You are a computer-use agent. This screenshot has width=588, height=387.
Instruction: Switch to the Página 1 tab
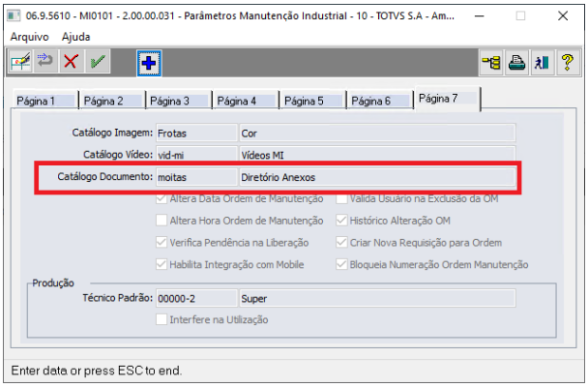pyautogui.click(x=44, y=101)
